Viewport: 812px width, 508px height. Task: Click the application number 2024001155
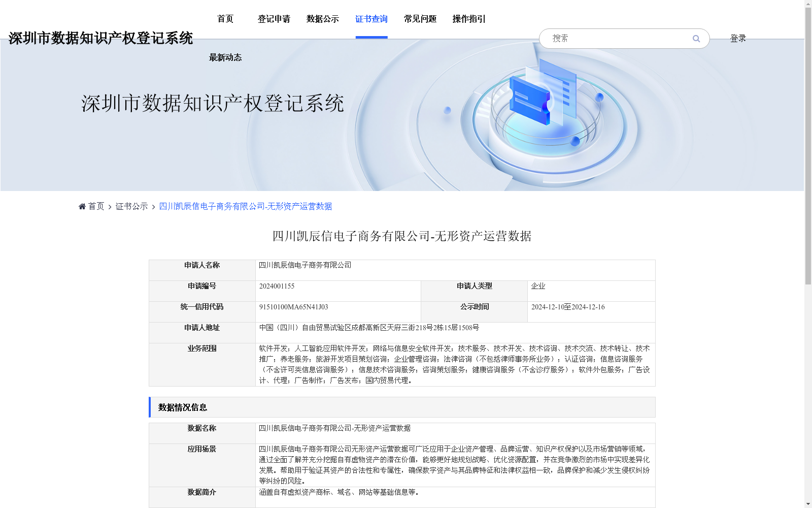tap(277, 286)
